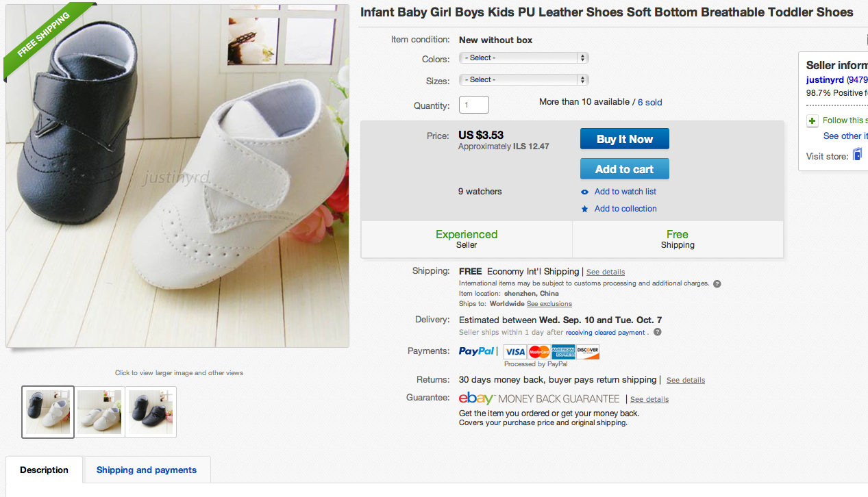868x497 pixels.
Task: Open the See exclusions link
Action: pyautogui.click(x=549, y=304)
